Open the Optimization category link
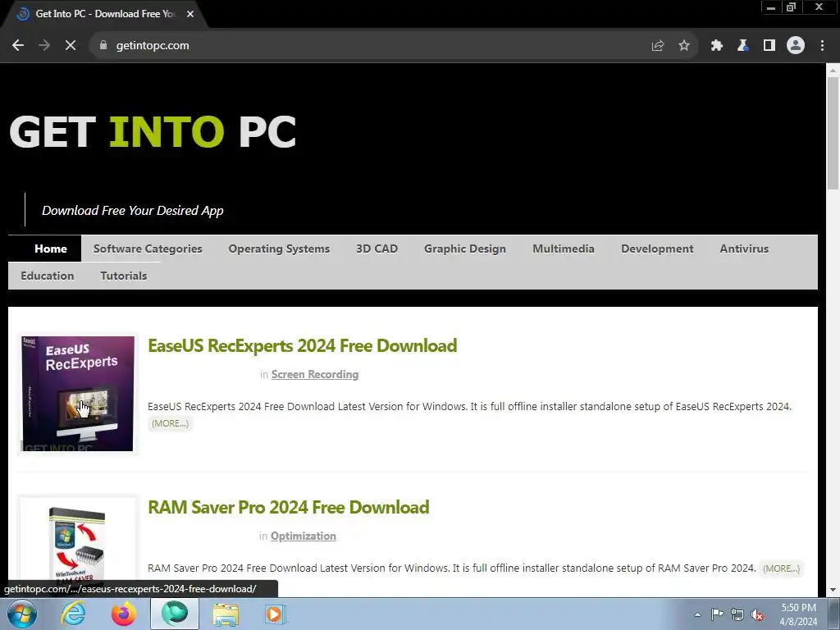The width and height of the screenshot is (840, 630). 304,536
